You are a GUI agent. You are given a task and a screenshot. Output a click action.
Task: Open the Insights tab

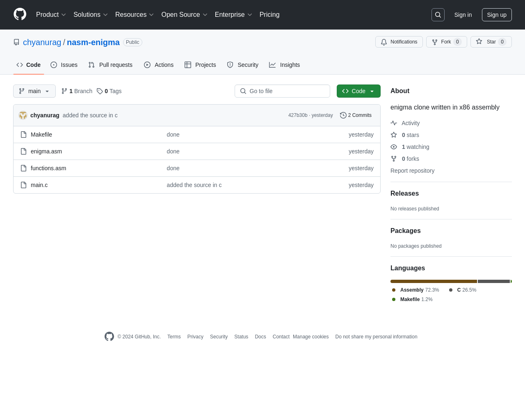[x=285, y=65]
